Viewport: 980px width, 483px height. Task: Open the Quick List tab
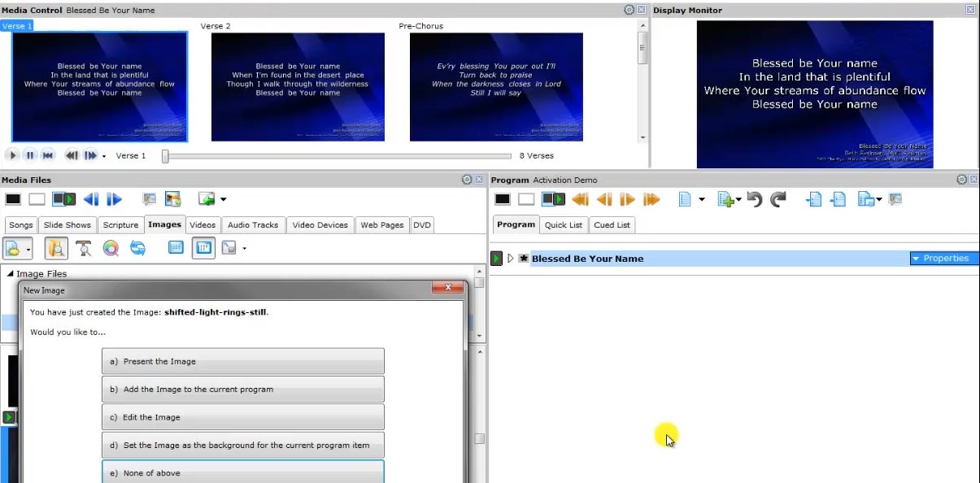564,225
